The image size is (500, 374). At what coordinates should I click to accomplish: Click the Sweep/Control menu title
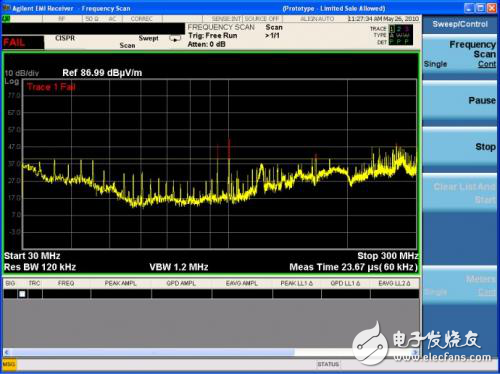click(460, 24)
